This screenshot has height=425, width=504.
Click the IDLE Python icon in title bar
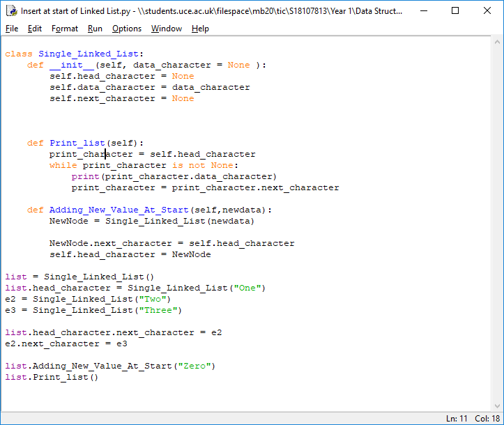pyautogui.click(x=11, y=11)
